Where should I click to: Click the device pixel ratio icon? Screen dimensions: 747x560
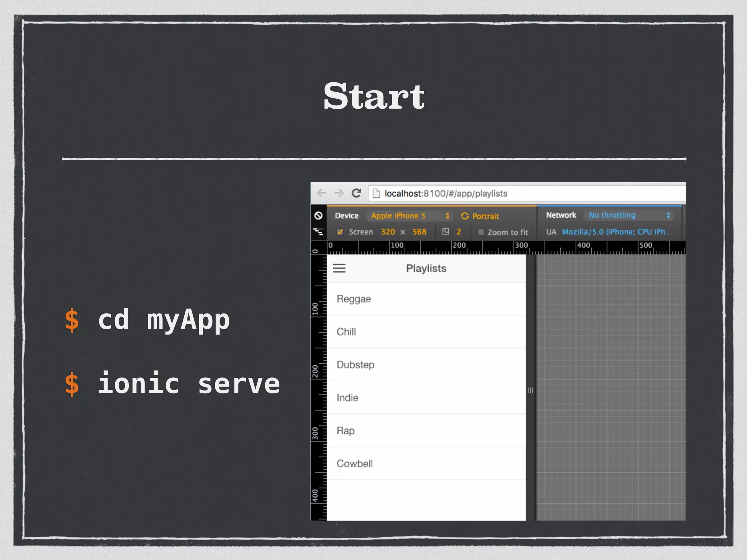click(x=446, y=232)
